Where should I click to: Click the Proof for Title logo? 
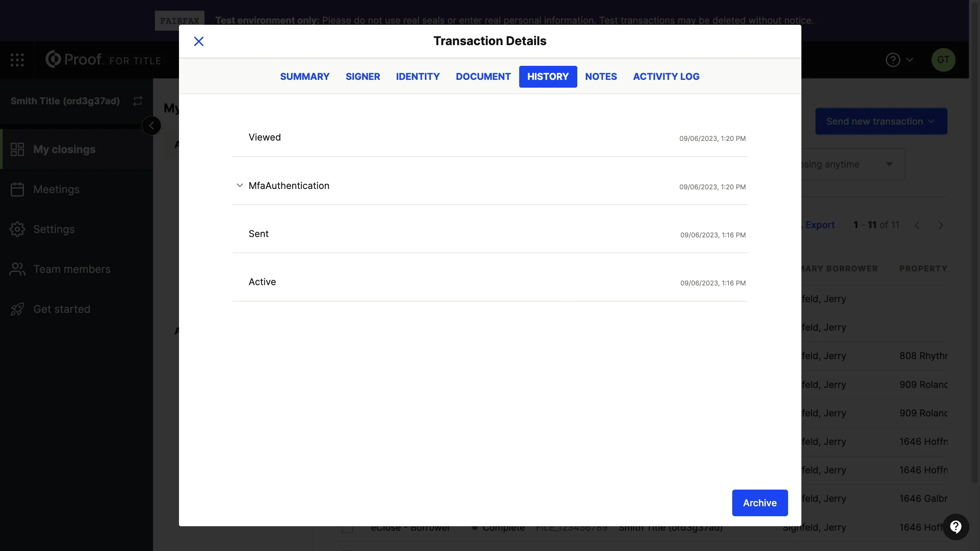103,60
